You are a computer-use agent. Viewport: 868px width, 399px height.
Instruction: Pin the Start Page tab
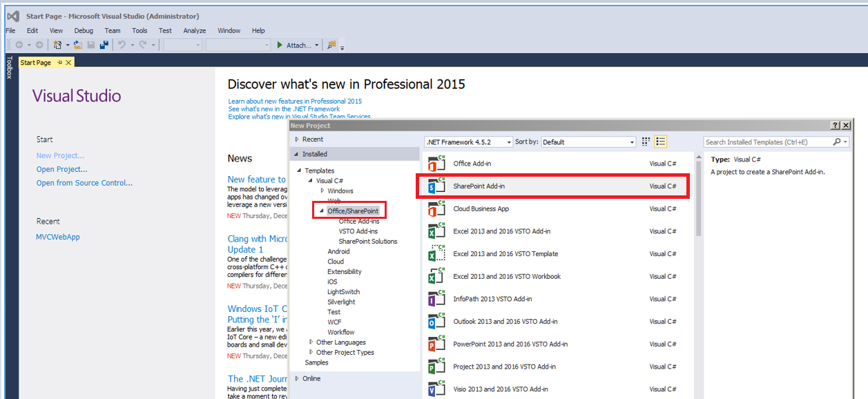pos(59,63)
